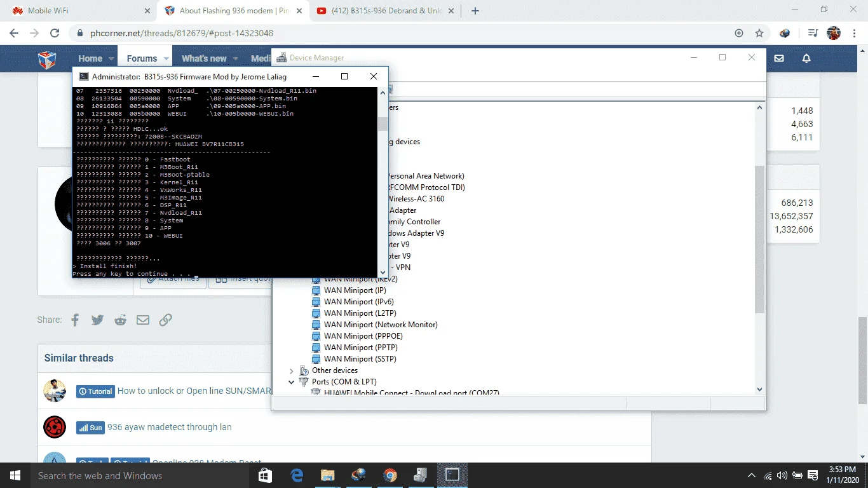
Task: Open Chrome profile avatar
Action: click(834, 33)
